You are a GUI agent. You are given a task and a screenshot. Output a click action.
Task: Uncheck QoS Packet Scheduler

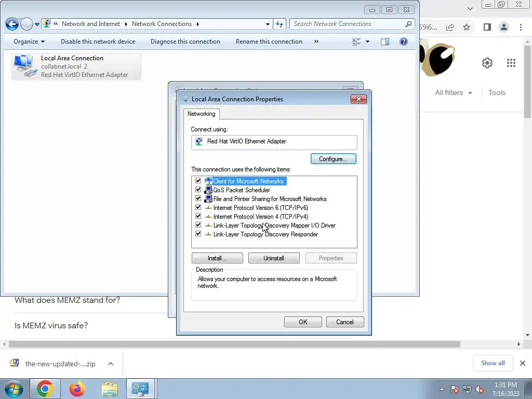click(x=198, y=190)
